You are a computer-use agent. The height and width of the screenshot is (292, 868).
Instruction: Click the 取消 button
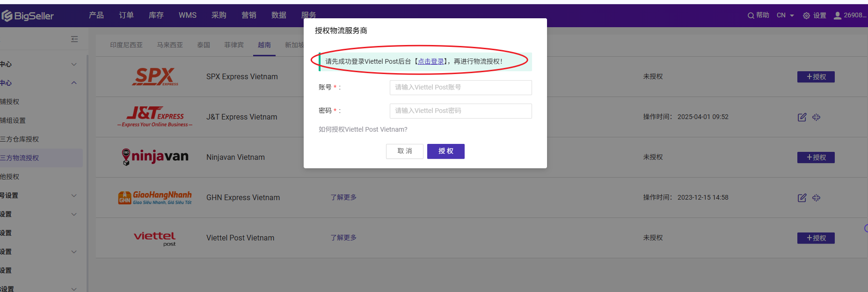pyautogui.click(x=405, y=151)
